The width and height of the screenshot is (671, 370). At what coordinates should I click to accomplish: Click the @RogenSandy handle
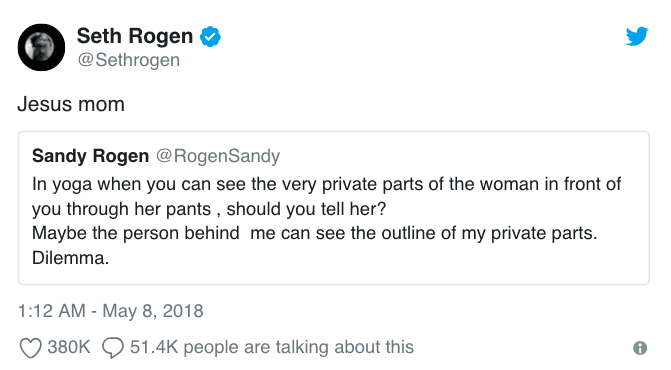click(x=218, y=156)
